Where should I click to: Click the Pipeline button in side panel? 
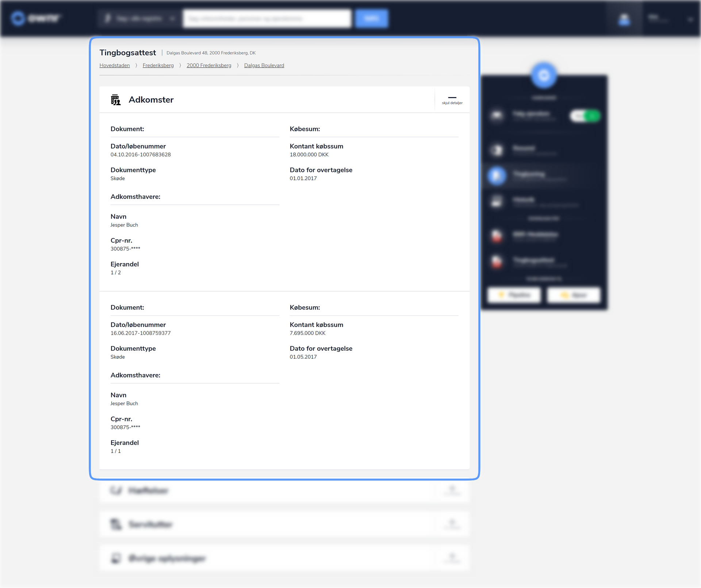coord(514,295)
